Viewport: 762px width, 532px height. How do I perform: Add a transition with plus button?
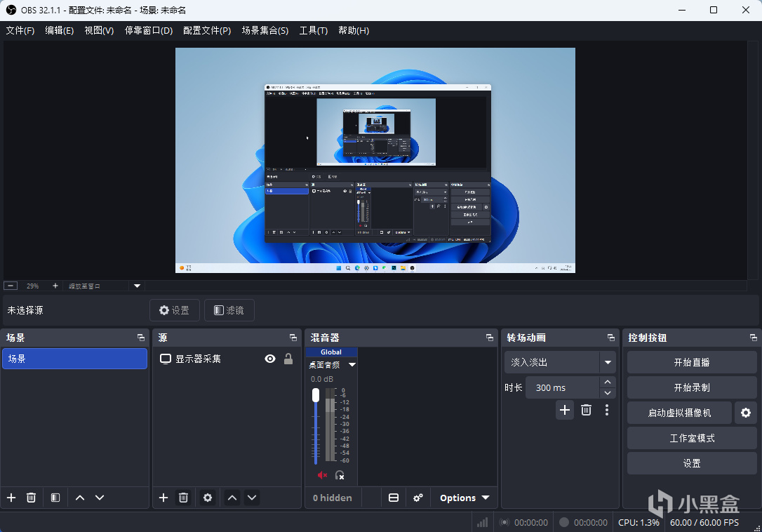point(565,410)
